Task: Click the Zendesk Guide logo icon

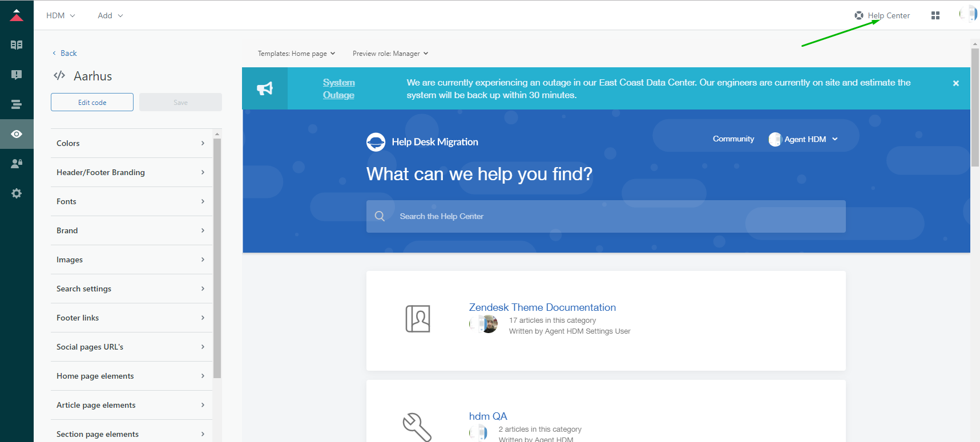Action: tap(17, 15)
